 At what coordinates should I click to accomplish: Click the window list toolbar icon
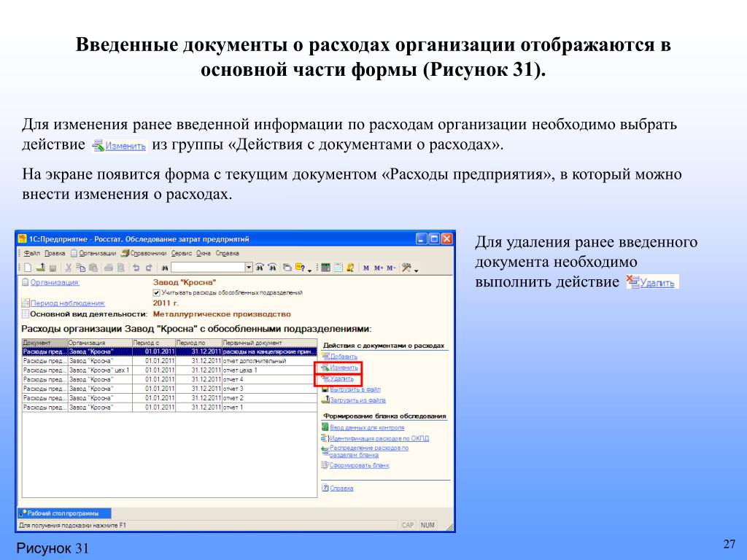pos(287,268)
